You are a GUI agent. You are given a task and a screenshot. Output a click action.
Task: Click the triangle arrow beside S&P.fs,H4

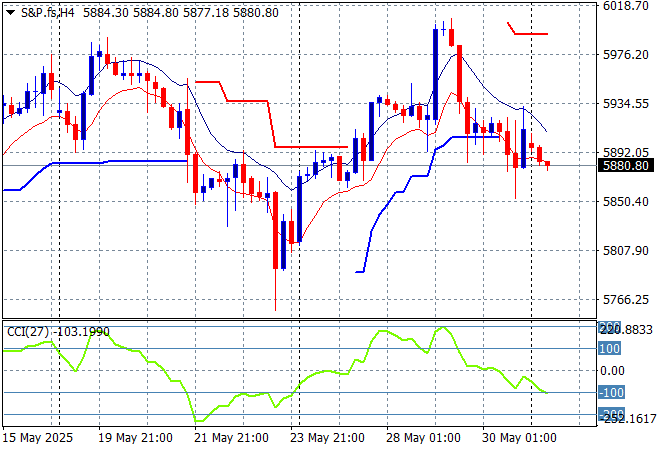pos(10,11)
